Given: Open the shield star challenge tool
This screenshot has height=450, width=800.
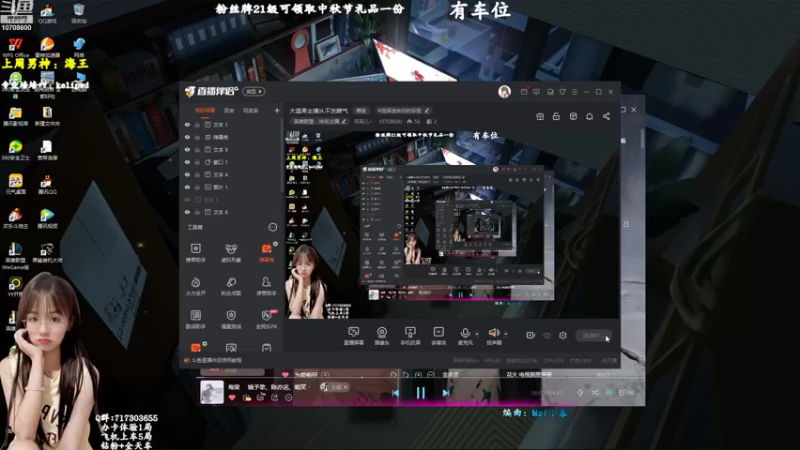Looking at the screenshot, I should point(231,319).
